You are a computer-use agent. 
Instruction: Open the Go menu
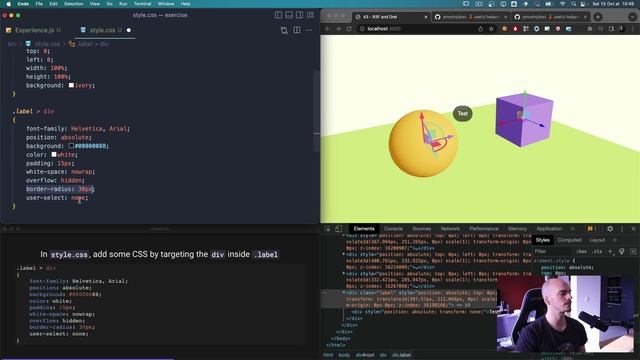tap(109, 4)
